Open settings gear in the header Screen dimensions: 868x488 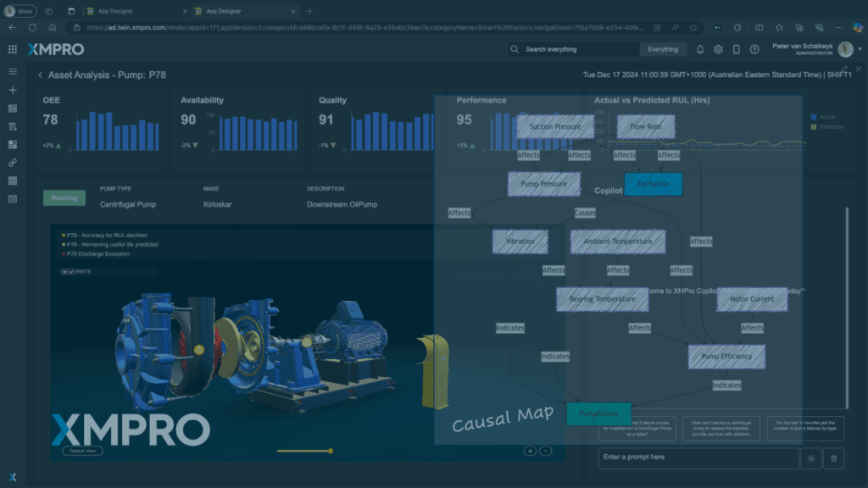point(718,49)
